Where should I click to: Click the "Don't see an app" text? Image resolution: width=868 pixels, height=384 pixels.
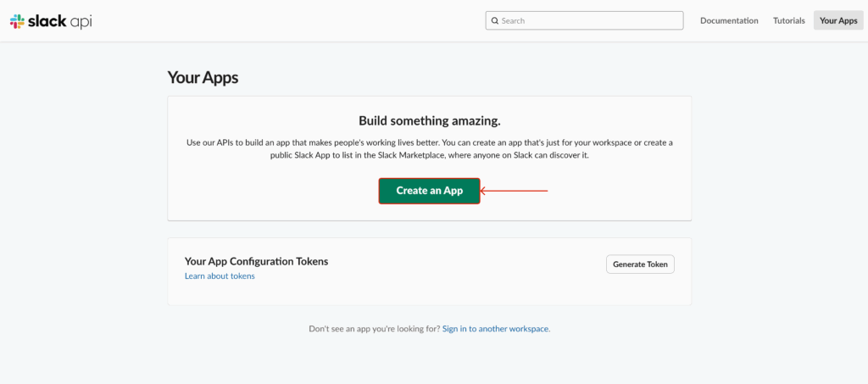(x=374, y=329)
